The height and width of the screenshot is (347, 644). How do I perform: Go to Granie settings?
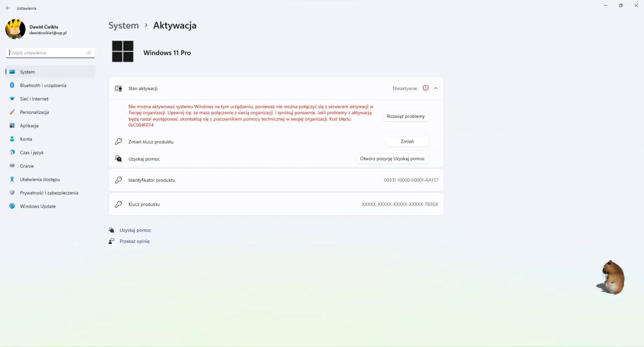click(50, 166)
